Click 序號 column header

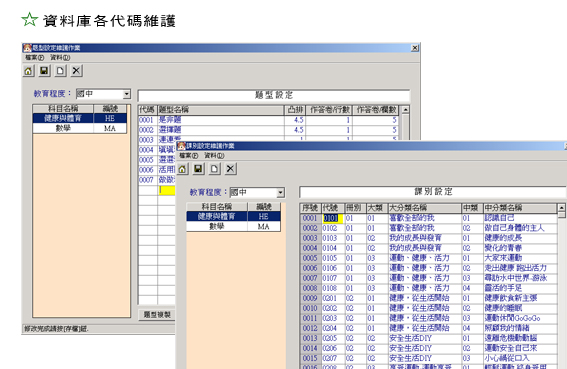(310, 208)
